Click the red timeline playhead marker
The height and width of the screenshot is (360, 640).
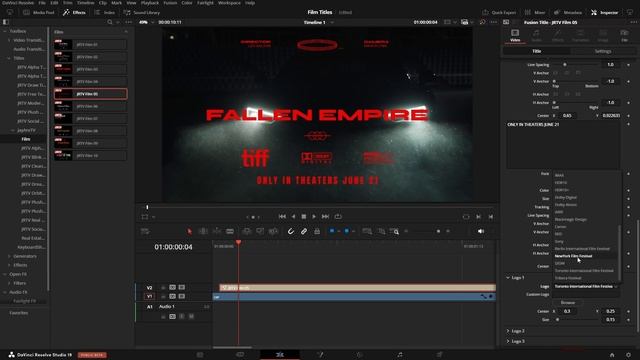[x=238, y=242]
